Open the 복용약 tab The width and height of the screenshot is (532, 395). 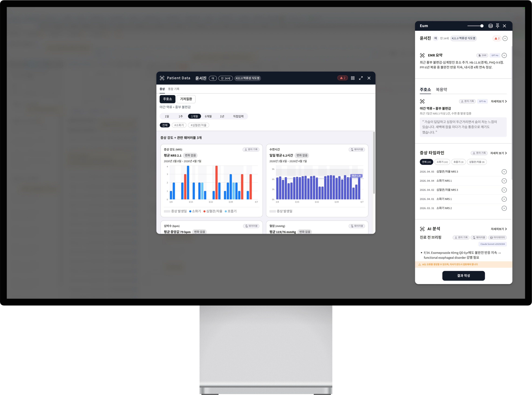(x=441, y=90)
